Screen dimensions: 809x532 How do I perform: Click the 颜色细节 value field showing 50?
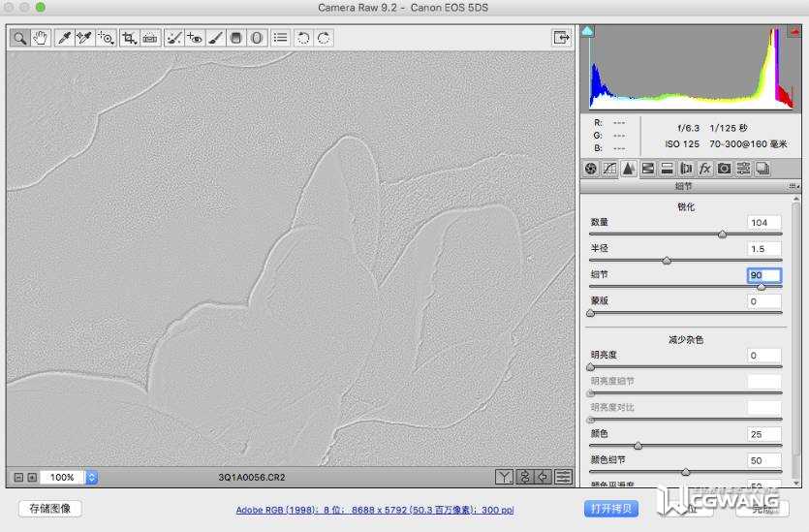[764, 461]
